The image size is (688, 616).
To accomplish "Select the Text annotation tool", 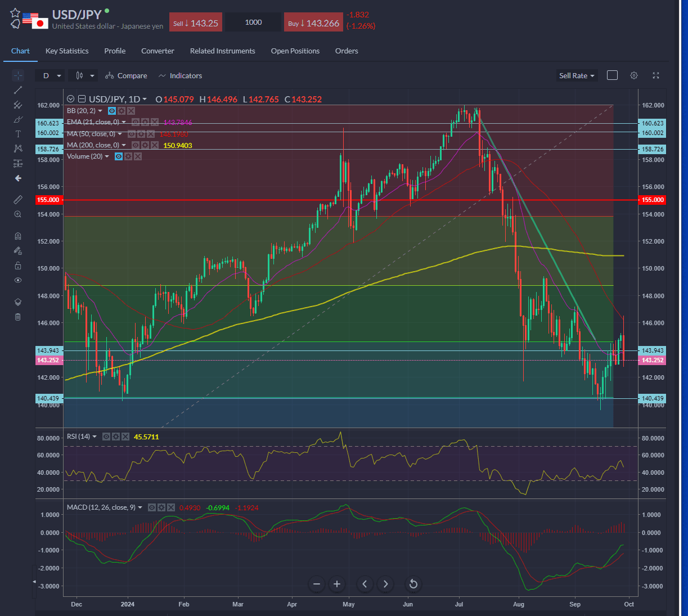I will tap(18, 134).
